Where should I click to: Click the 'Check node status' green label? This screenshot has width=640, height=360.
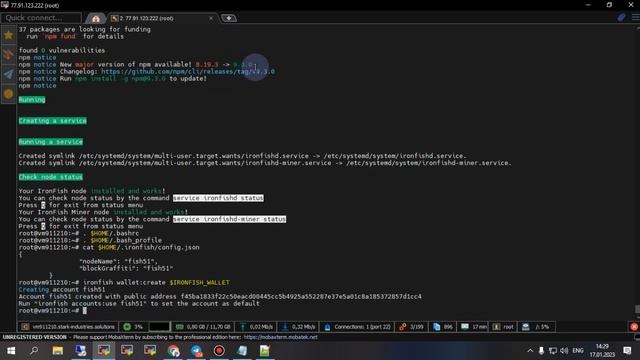click(x=51, y=177)
